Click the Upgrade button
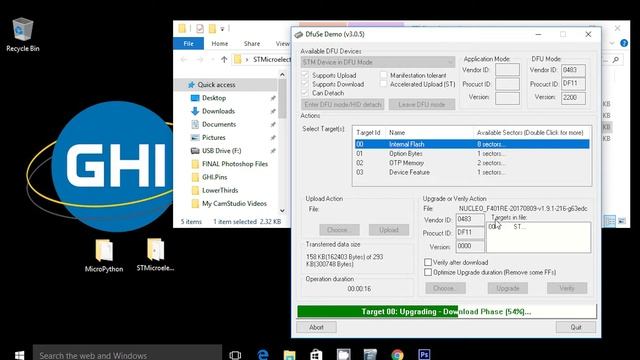Screen dimensions: 640x360 508,288
